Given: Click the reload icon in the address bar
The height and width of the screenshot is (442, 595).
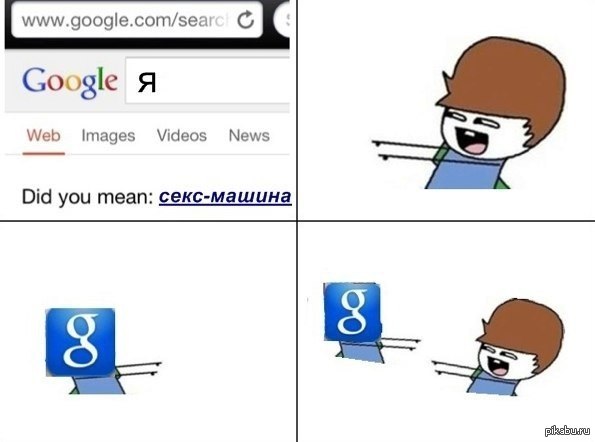Looking at the screenshot, I should (x=246, y=20).
